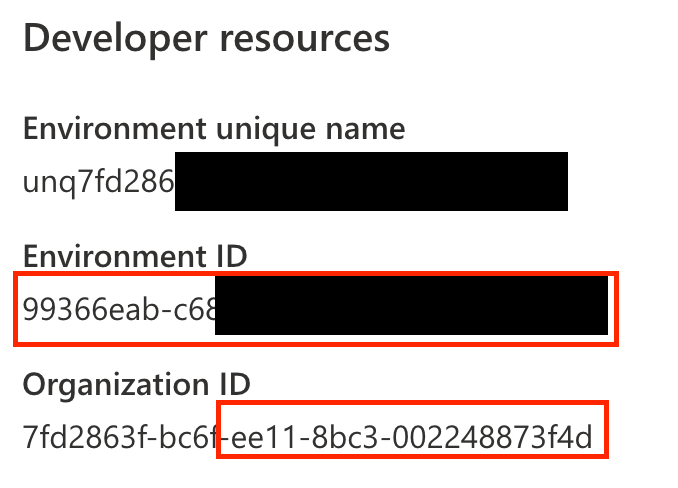Image resolution: width=678 pixels, height=488 pixels.
Task: Select the unq7fd286 unique name value
Action: click(98, 182)
